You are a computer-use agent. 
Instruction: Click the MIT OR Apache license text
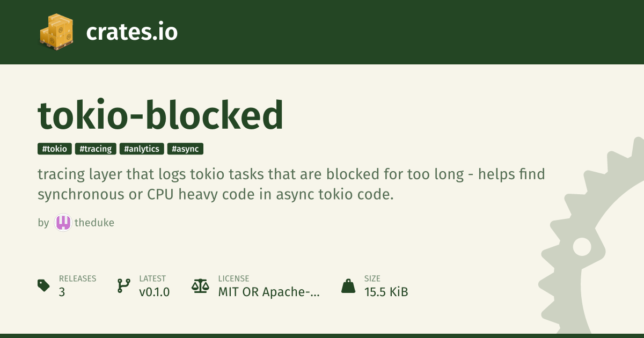pos(268,292)
